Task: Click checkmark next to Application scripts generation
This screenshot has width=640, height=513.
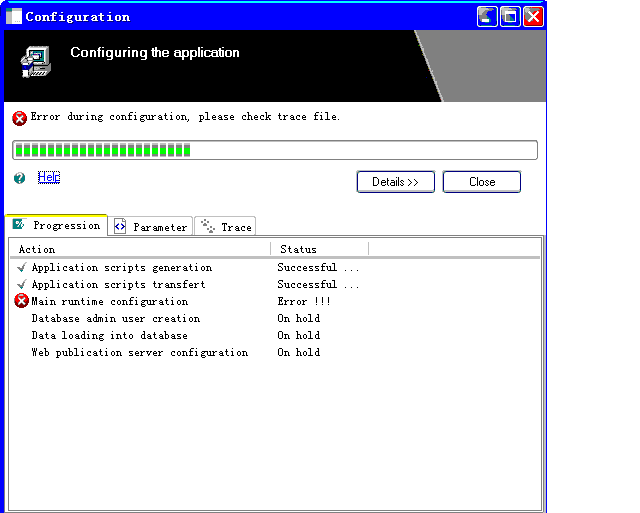Action: pos(21,268)
